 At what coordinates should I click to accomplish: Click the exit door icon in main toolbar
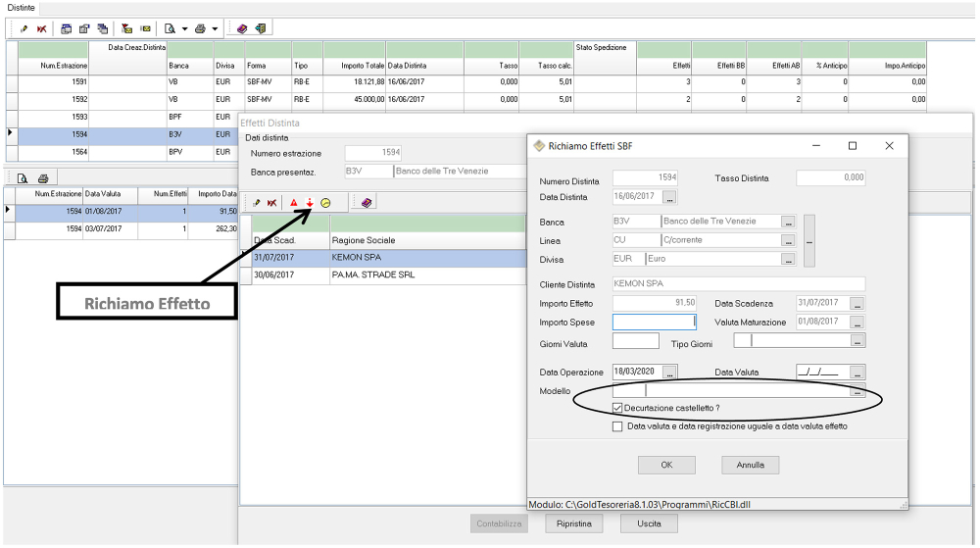[261, 28]
